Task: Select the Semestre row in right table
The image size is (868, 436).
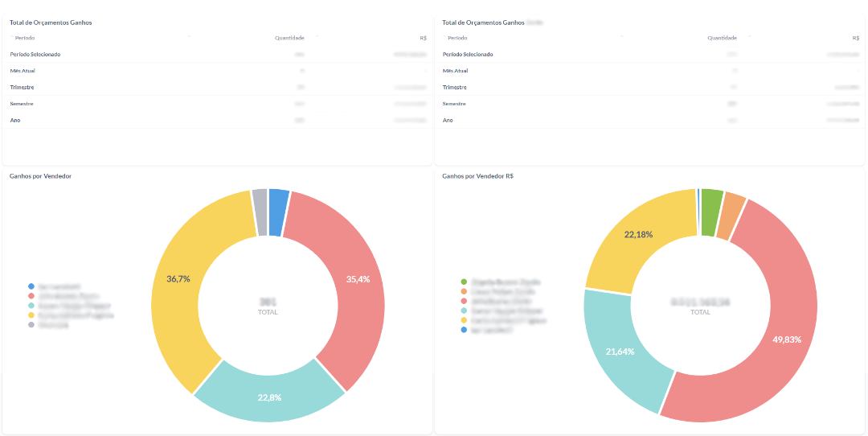Action: [455, 104]
